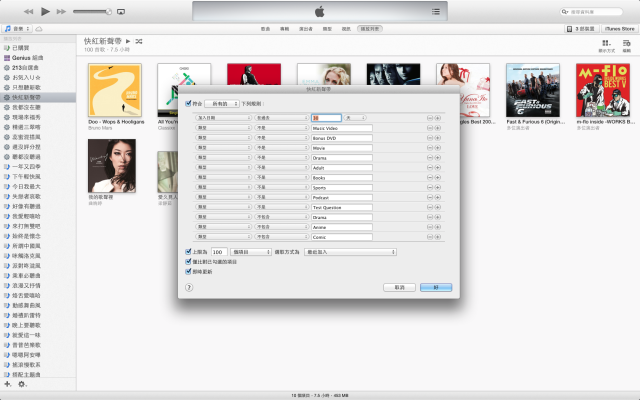Image resolution: width=640 pixels, height=400 pixels.
Task: Open the m-flo inside album cover
Action: (x=602, y=90)
